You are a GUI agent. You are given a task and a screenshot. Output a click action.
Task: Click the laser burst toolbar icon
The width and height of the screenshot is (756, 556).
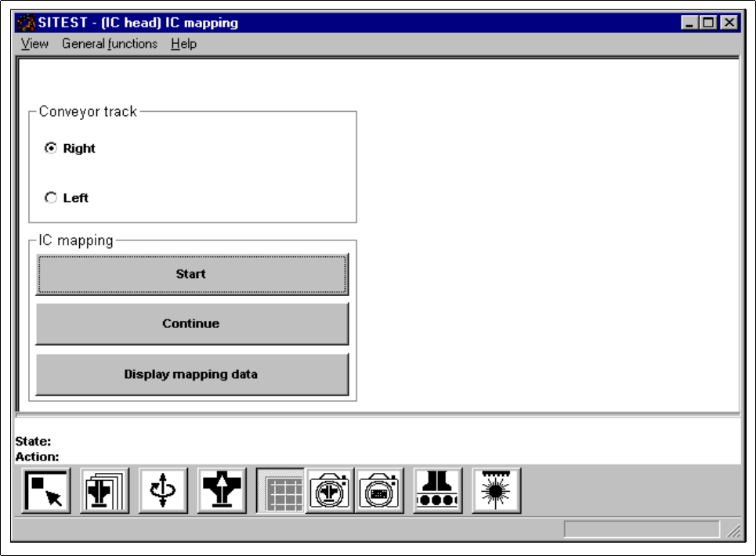(x=496, y=490)
